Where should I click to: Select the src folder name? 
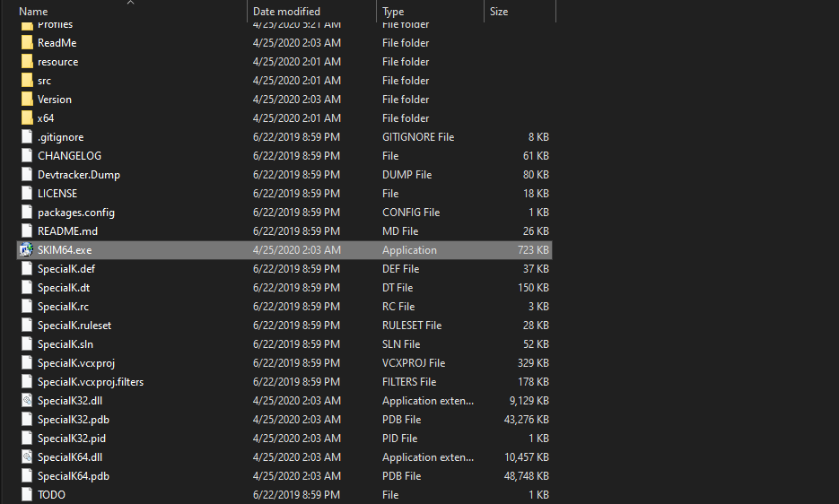coord(44,81)
